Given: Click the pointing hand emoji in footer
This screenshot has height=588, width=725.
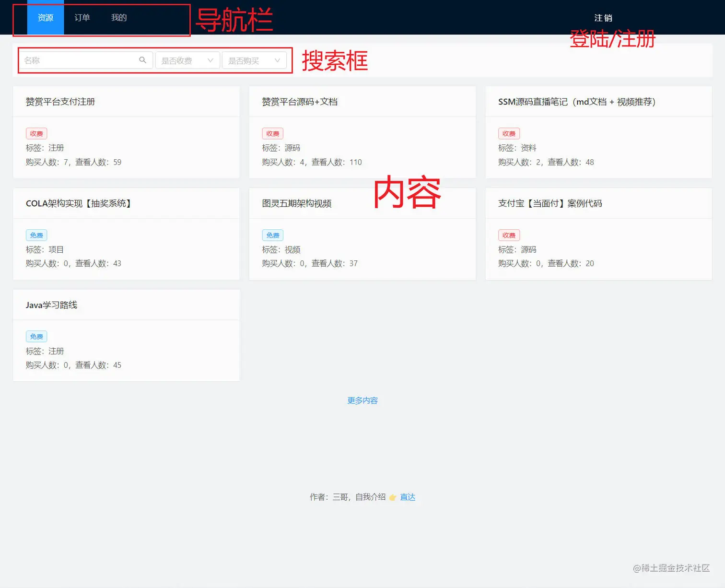Looking at the screenshot, I should click(393, 497).
